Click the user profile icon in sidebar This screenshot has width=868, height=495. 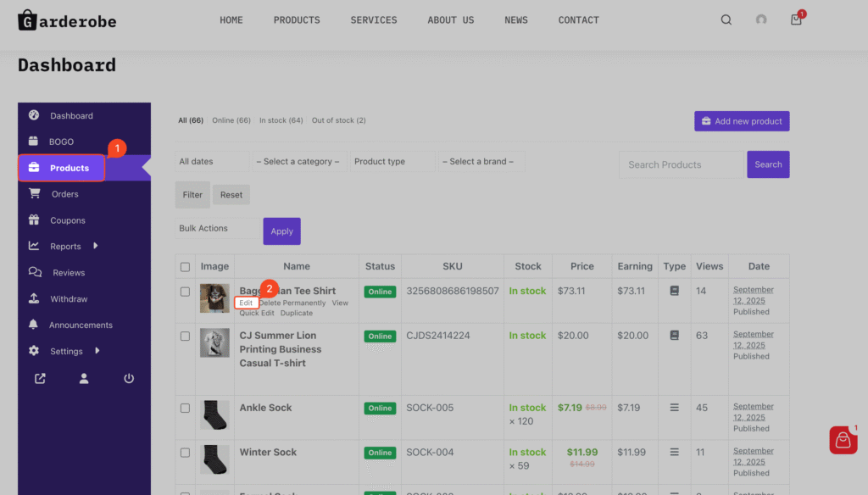84,379
